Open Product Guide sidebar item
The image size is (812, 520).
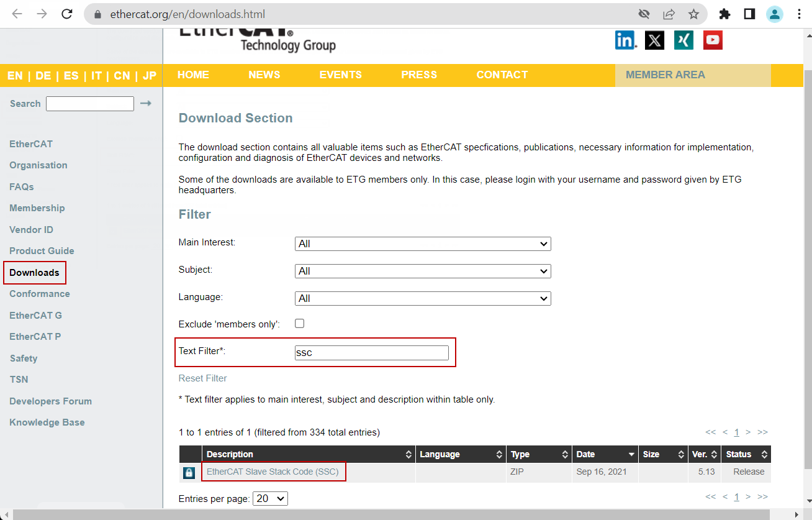42,251
